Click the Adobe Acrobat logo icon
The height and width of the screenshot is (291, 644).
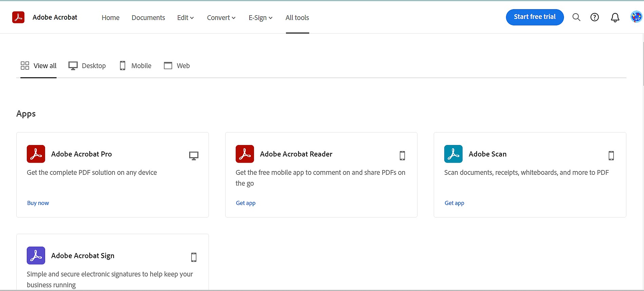(18, 17)
